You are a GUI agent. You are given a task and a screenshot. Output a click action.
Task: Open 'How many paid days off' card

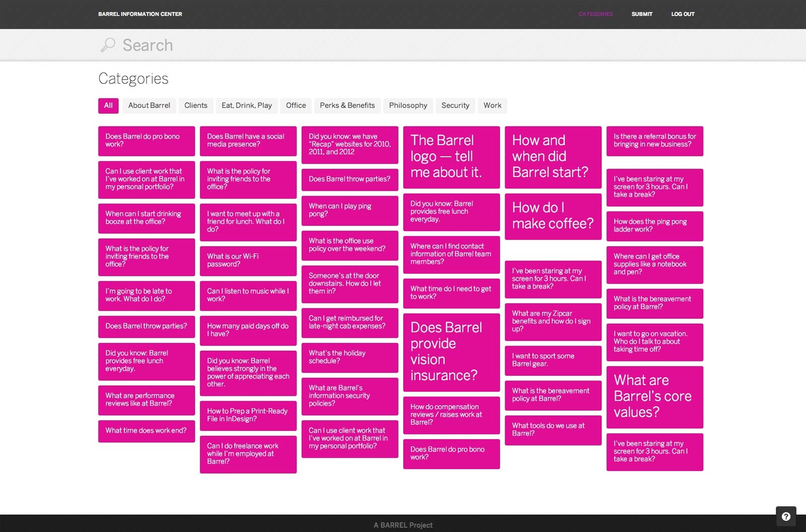coord(248,330)
